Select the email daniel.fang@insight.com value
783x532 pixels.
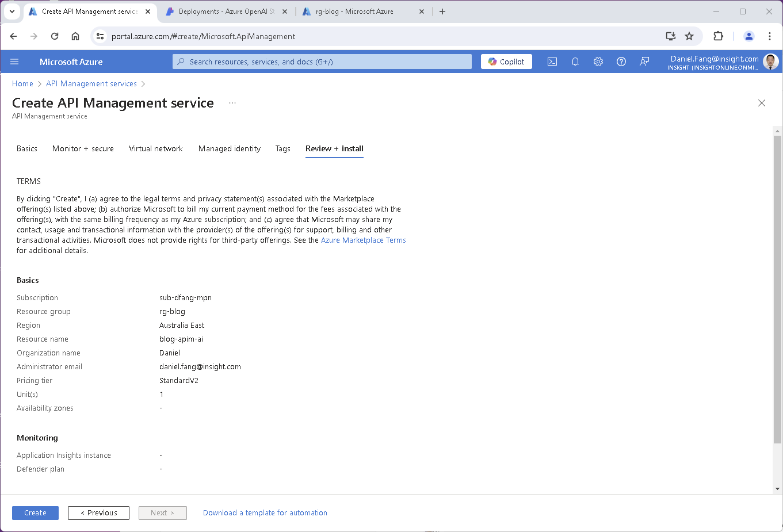(x=200, y=367)
